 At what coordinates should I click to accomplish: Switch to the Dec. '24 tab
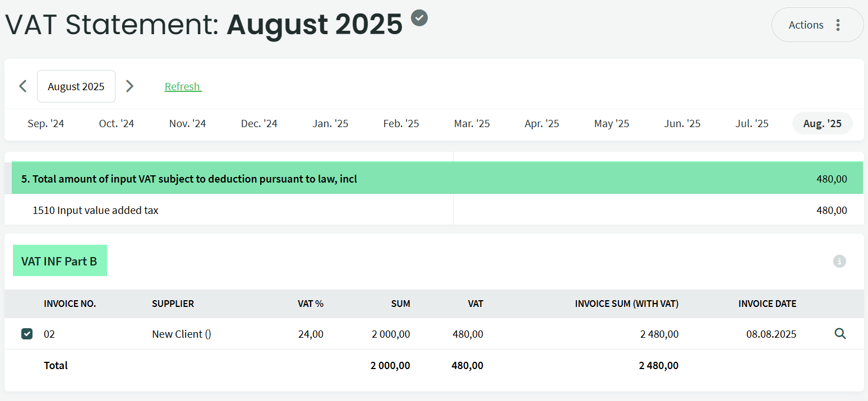coord(259,124)
